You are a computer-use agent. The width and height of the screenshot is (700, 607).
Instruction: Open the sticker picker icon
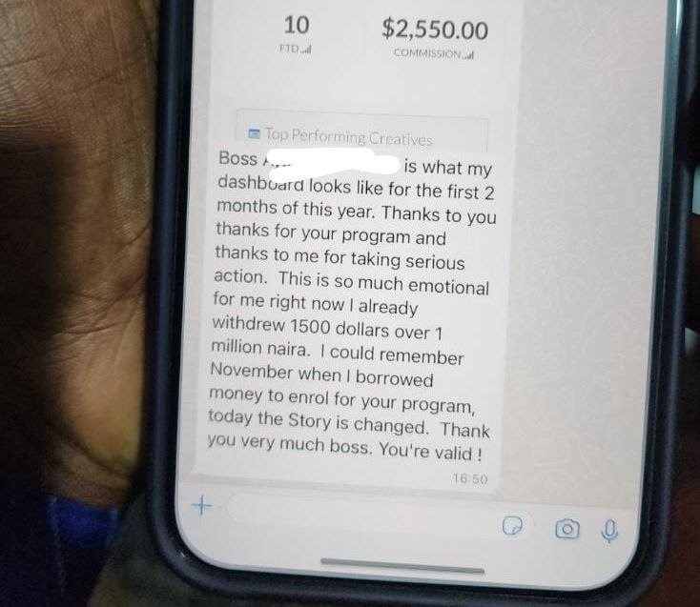tap(512, 525)
